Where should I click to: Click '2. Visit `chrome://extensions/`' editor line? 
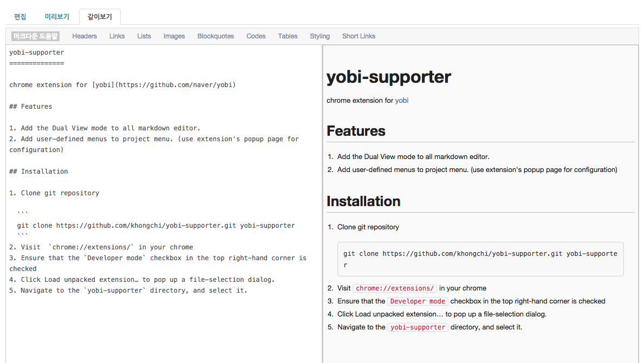coord(101,247)
